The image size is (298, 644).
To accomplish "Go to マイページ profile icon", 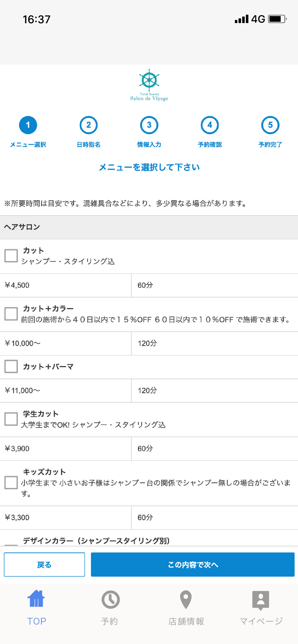I will 261,600.
